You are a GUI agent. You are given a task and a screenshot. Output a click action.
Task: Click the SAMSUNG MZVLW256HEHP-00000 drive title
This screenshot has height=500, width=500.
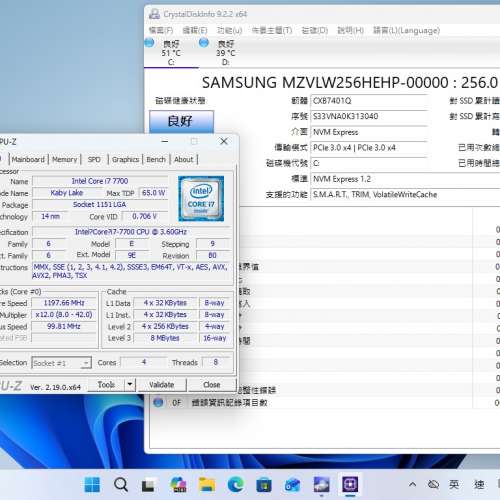[325, 83]
